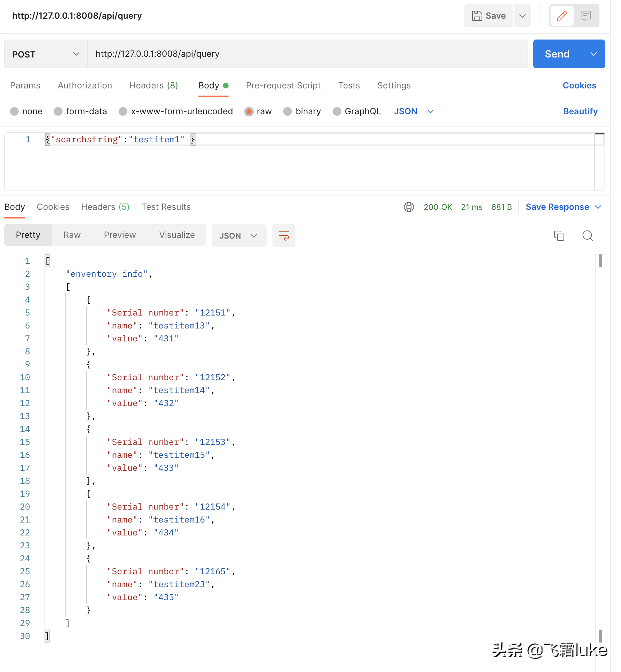Toggle the response word wrap icon
Screen dimensions: 621x672
click(284, 236)
